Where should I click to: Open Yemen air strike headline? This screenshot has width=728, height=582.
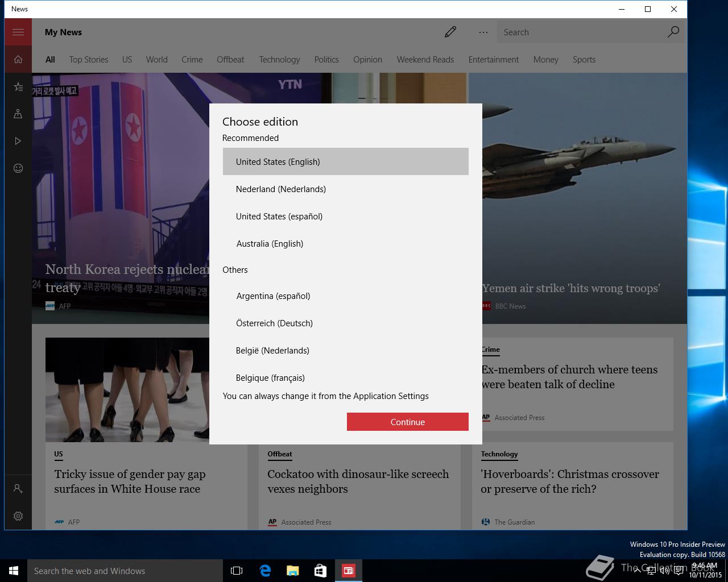571,288
